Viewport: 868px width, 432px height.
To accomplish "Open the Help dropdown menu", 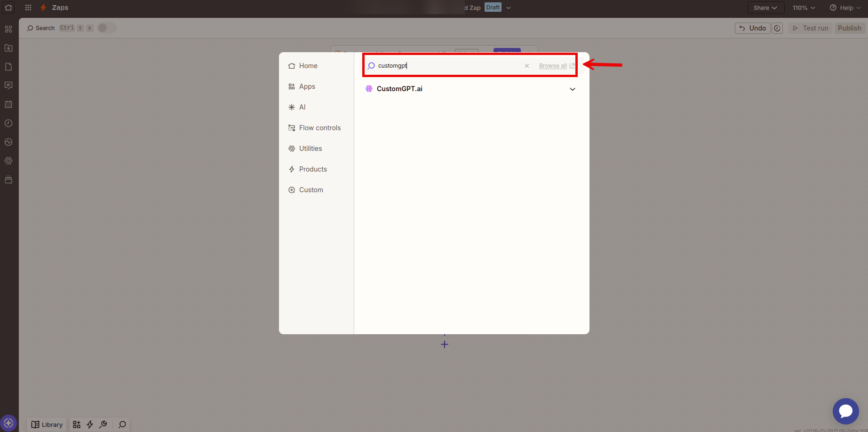I will (x=845, y=8).
